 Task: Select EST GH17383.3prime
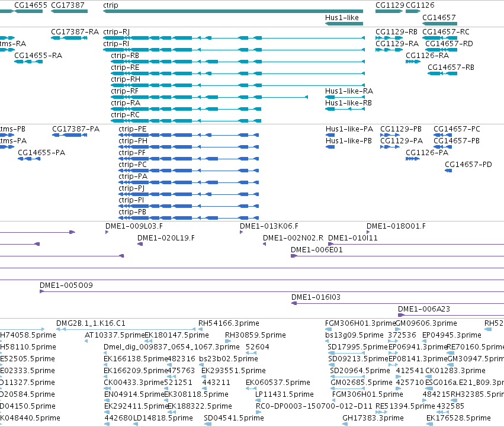(373, 418)
